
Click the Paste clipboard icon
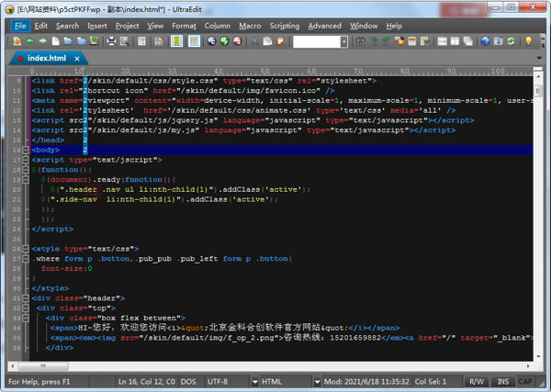tap(280, 41)
